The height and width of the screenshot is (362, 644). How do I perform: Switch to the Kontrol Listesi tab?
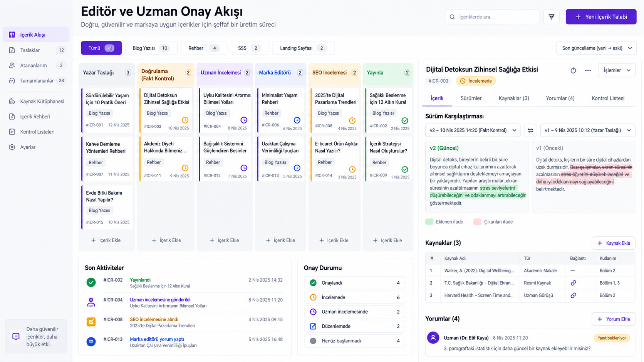(x=608, y=98)
